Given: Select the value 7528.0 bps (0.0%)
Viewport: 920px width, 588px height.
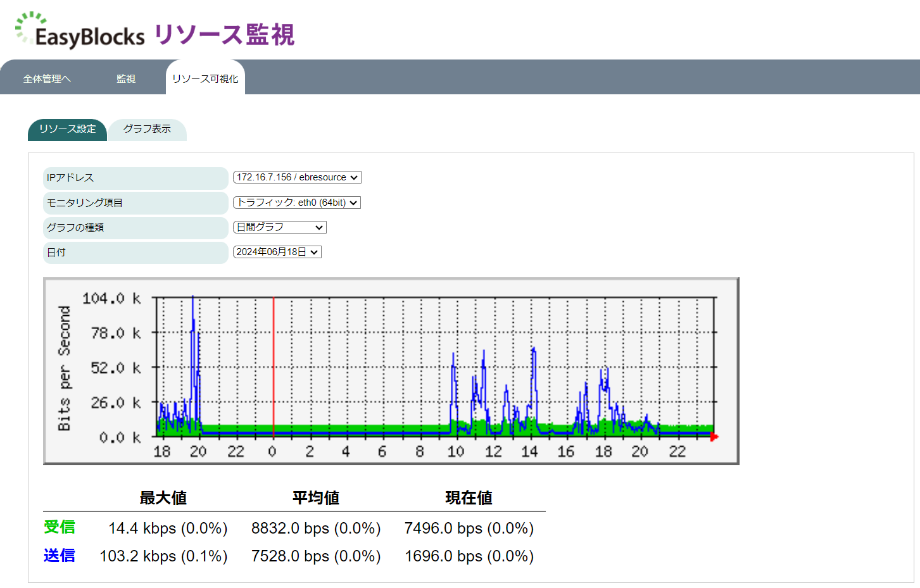Looking at the screenshot, I should point(316,556).
